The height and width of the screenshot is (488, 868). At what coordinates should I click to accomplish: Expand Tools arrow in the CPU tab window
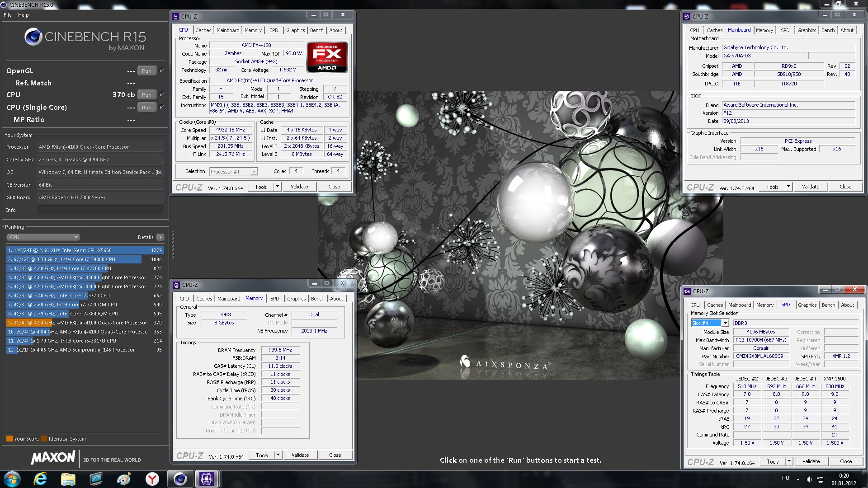coord(277,187)
